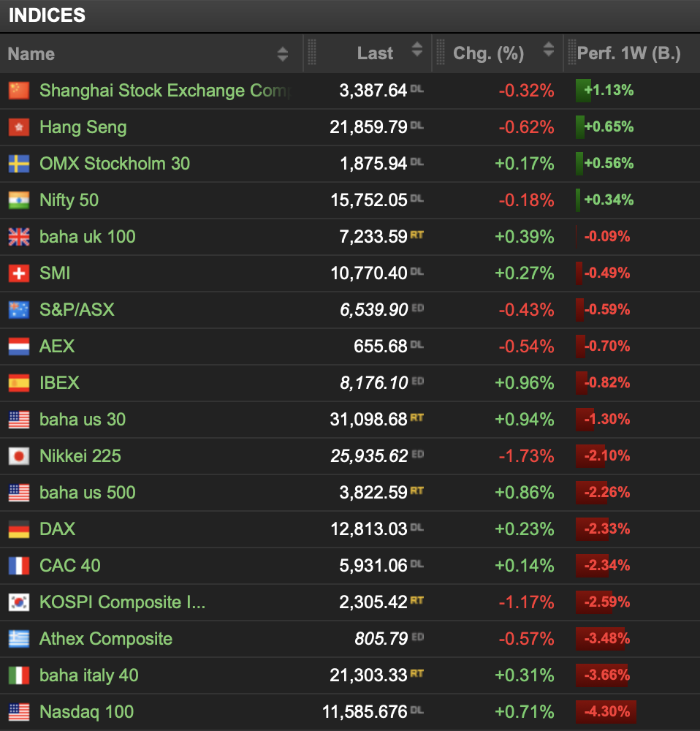Grab the Chg. (%) column drag handle

(440, 52)
